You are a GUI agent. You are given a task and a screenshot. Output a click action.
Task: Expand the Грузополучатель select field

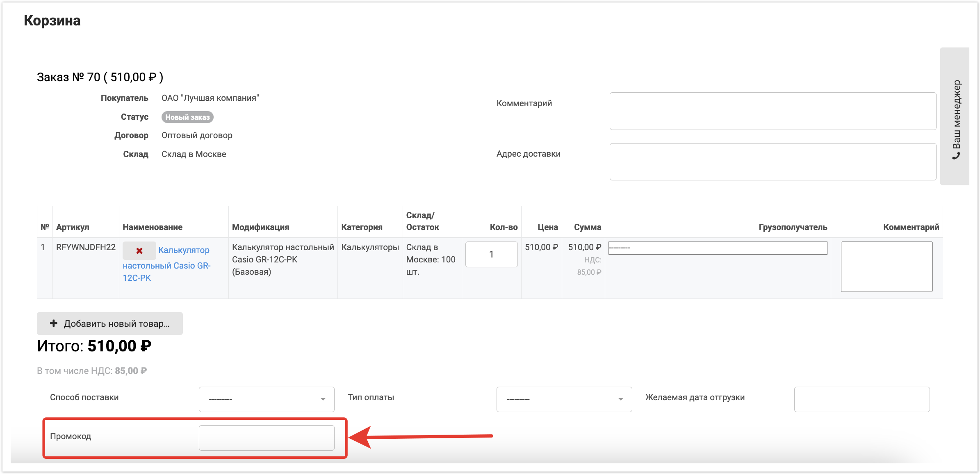[x=718, y=248]
